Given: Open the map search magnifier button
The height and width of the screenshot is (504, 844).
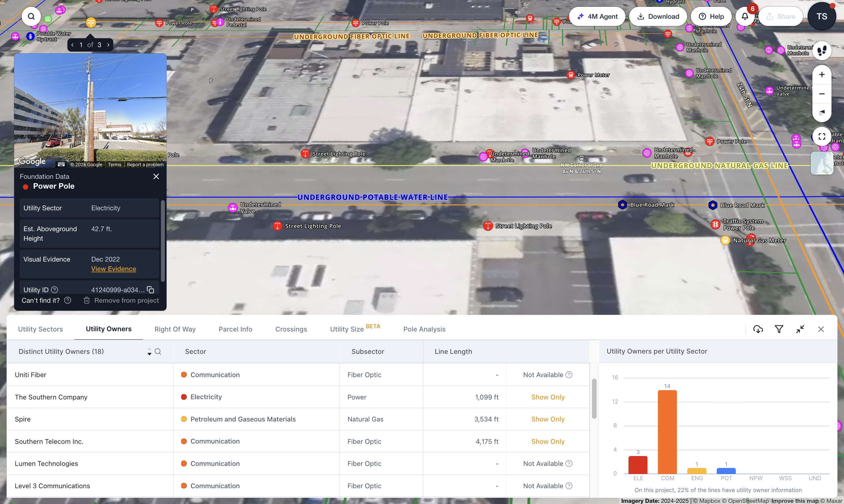Looking at the screenshot, I should point(31,16).
